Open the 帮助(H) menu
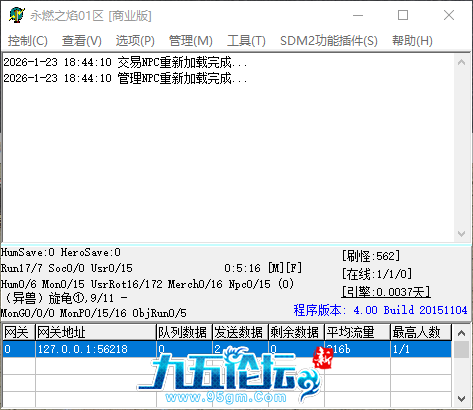Image resolution: width=473 pixels, height=410 pixels. pos(412,41)
